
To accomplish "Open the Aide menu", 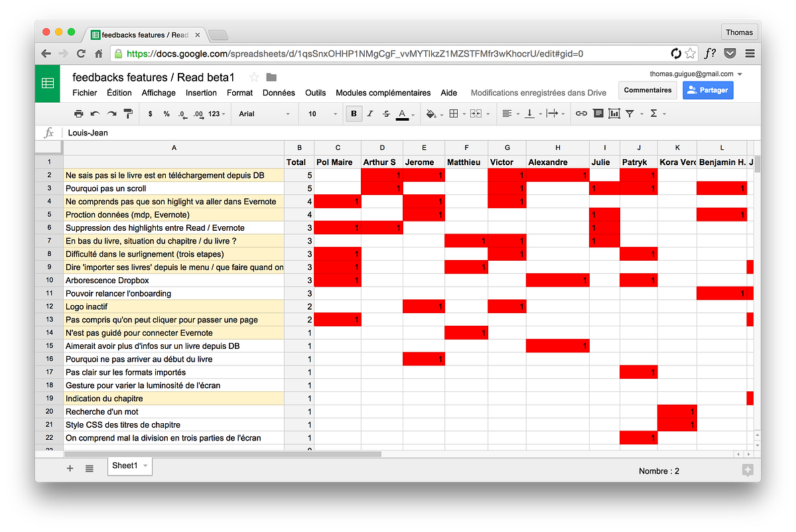I will [449, 93].
